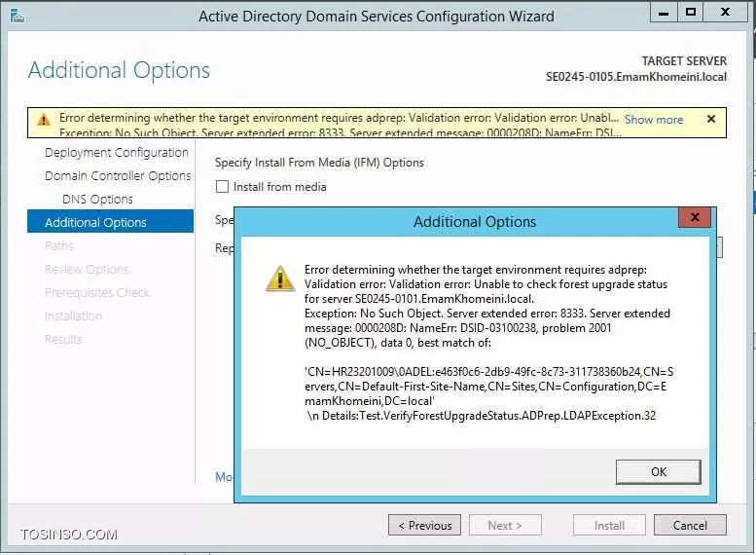Minimize the Configuration Wizard window
The image size is (756, 555).
click(664, 13)
